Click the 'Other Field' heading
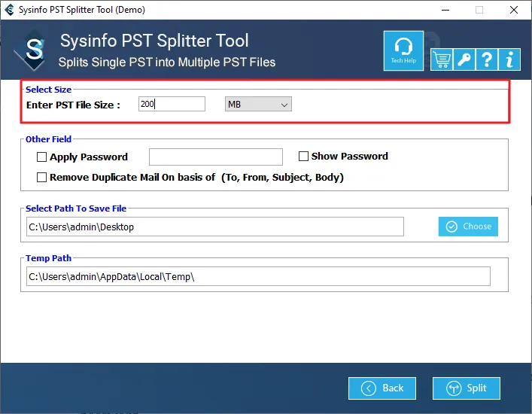532x414 pixels. point(48,139)
